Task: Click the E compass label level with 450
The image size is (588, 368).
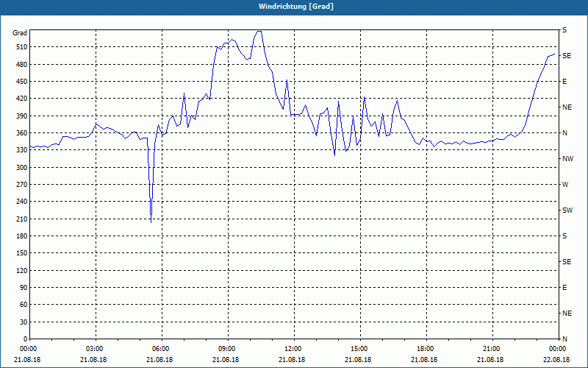Action: click(564, 82)
